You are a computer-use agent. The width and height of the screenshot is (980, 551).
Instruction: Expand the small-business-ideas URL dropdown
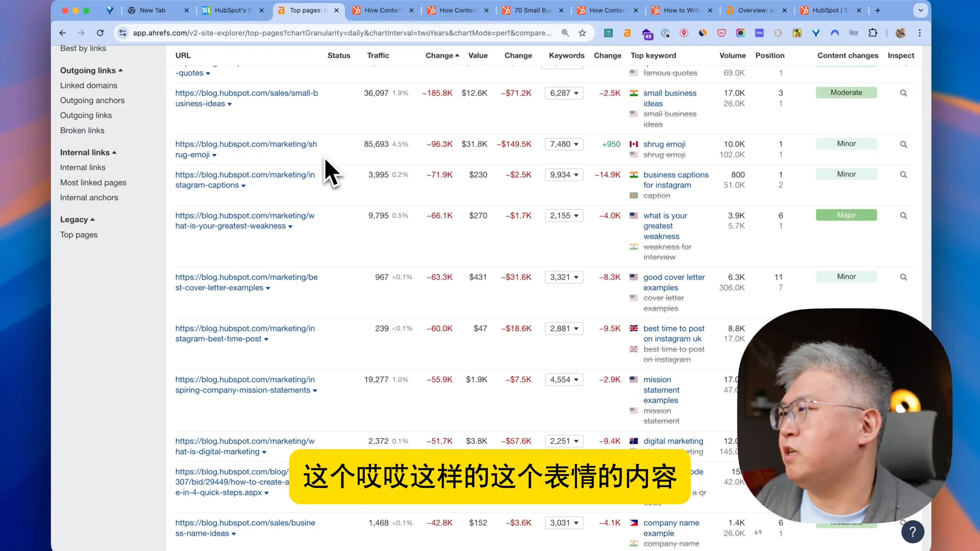230,104
